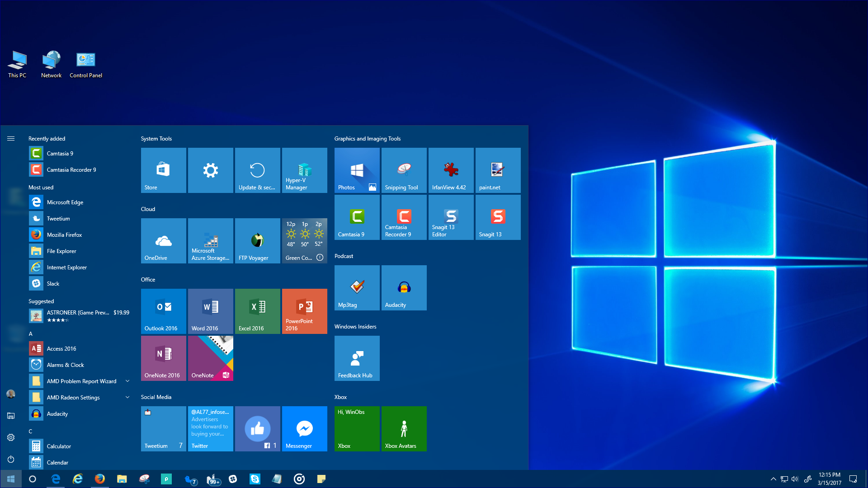Open the paint.net tile
Image resolution: width=868 pixels, height=488 pixels.
pyautogui.click(x=498, y=170)
